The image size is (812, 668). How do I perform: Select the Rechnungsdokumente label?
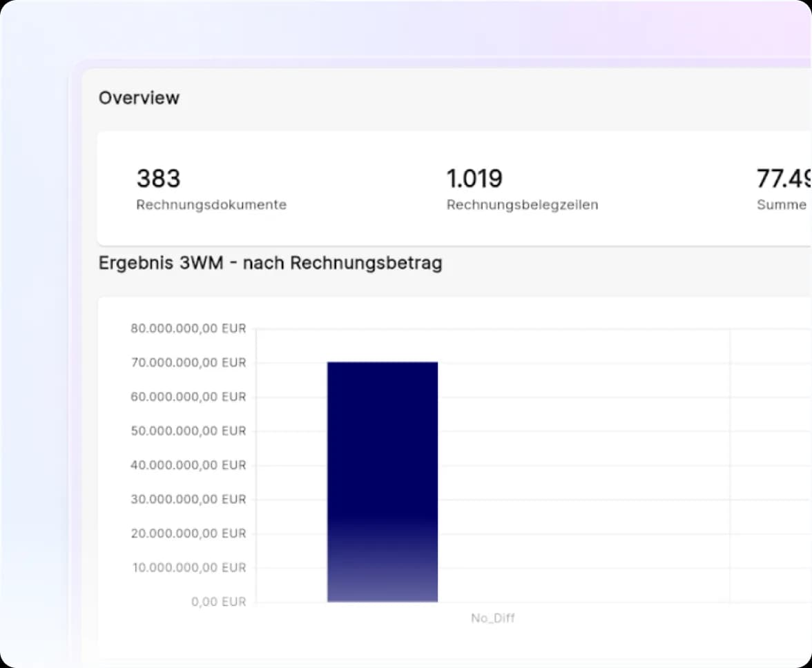[x=211, y=205]
